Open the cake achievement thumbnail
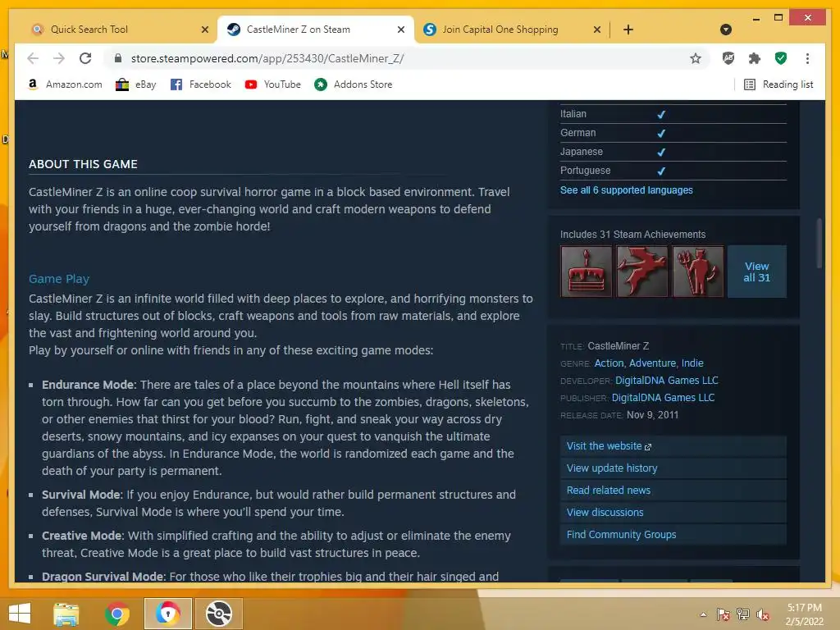840x630 pixels. point(586,271)
